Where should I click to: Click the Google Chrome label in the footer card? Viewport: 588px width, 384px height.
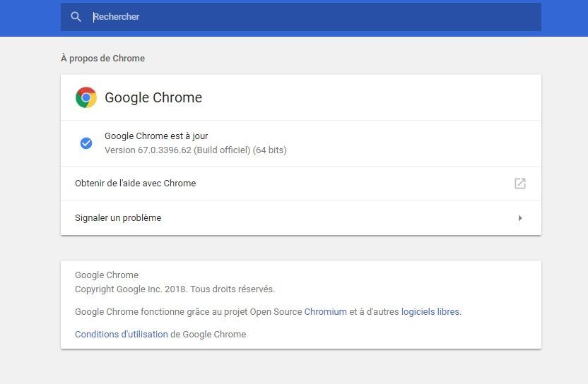point(107,275)
